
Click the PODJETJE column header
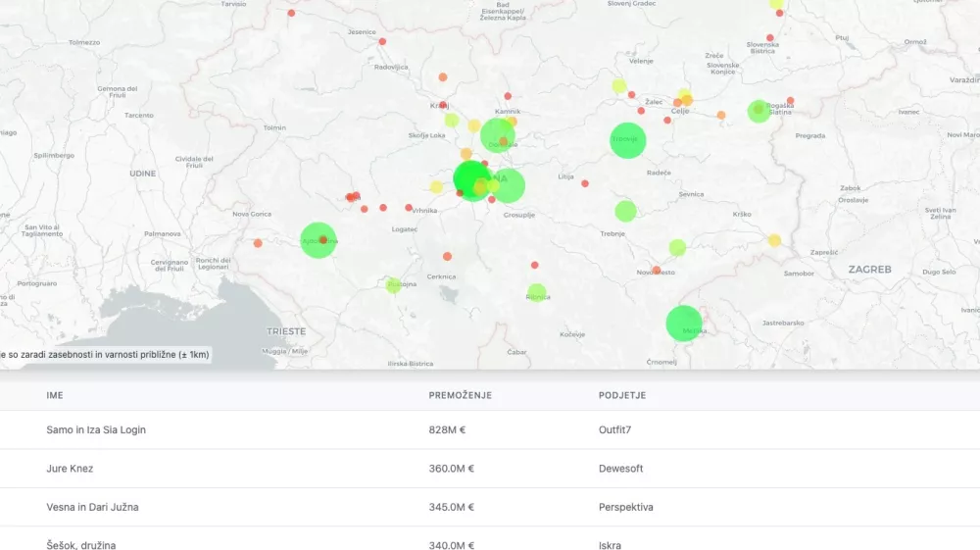[622, 395]
